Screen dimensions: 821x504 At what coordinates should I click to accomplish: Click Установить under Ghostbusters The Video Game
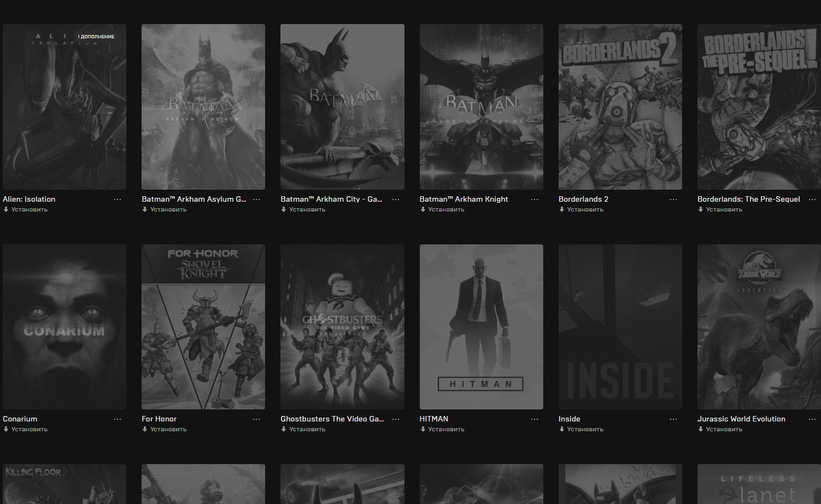(x=303, y=429)
